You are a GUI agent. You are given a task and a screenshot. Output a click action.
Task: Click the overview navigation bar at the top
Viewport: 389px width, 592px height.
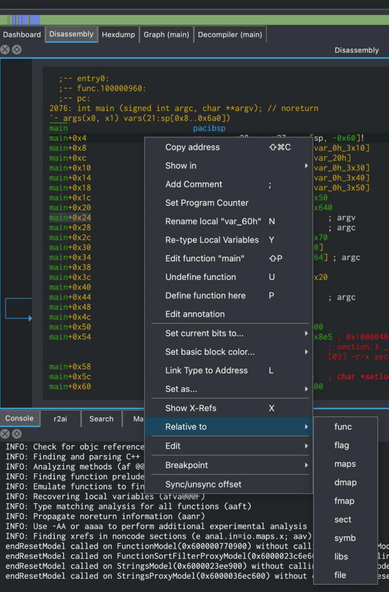(x=194, y=20)
